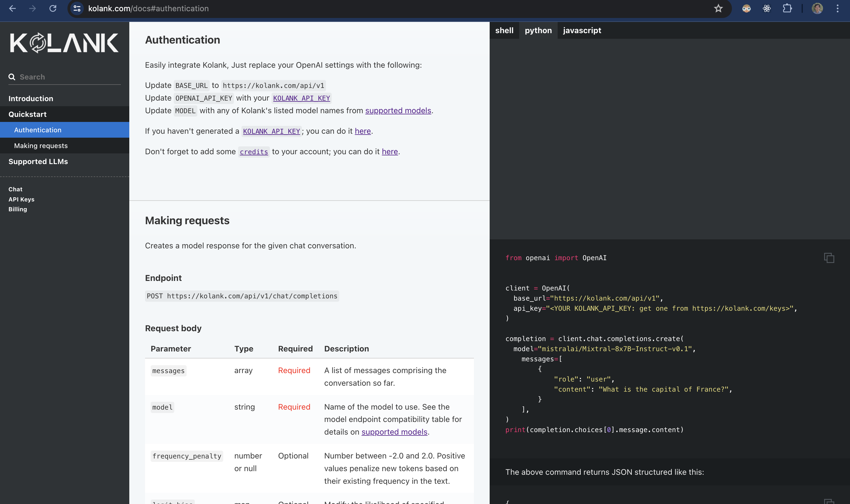The width and height of the screenshot is (850, 504).
Task: Copy the Python code snippet
Action: (829, 258)
